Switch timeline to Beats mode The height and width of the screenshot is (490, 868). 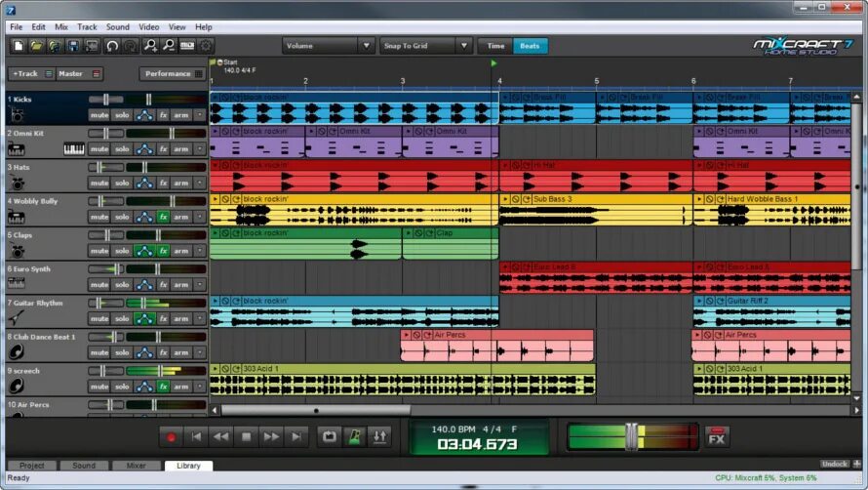(530, 46)
